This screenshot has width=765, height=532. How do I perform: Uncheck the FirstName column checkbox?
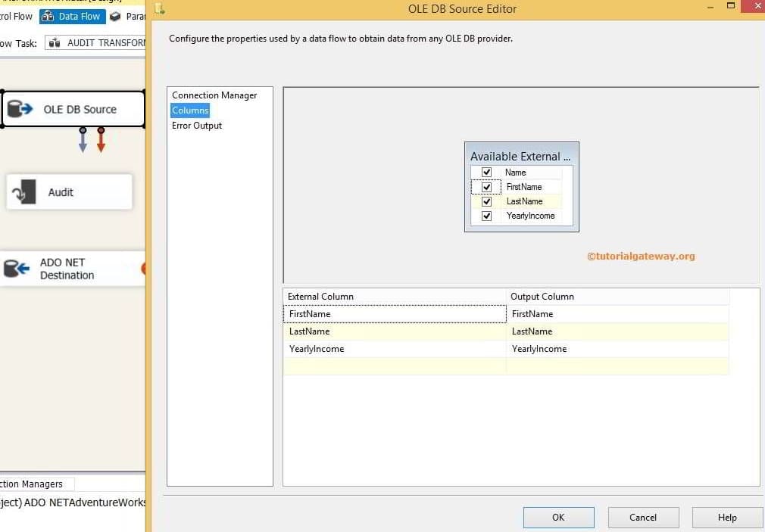(486, 187)
